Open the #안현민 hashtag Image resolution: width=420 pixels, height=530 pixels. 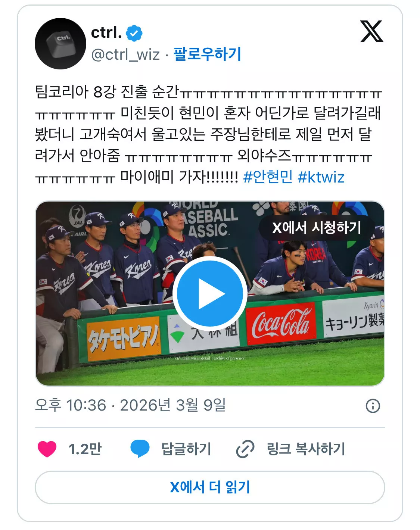click(268, 177)
